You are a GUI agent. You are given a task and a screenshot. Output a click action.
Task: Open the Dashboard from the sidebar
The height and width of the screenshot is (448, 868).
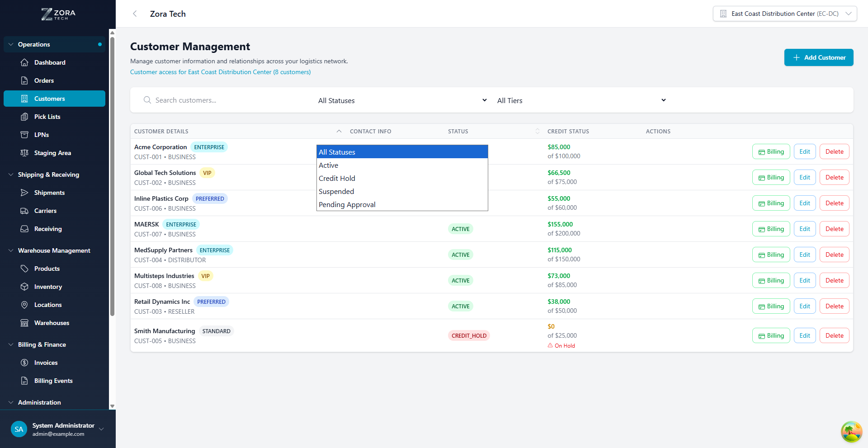[50, 62]
